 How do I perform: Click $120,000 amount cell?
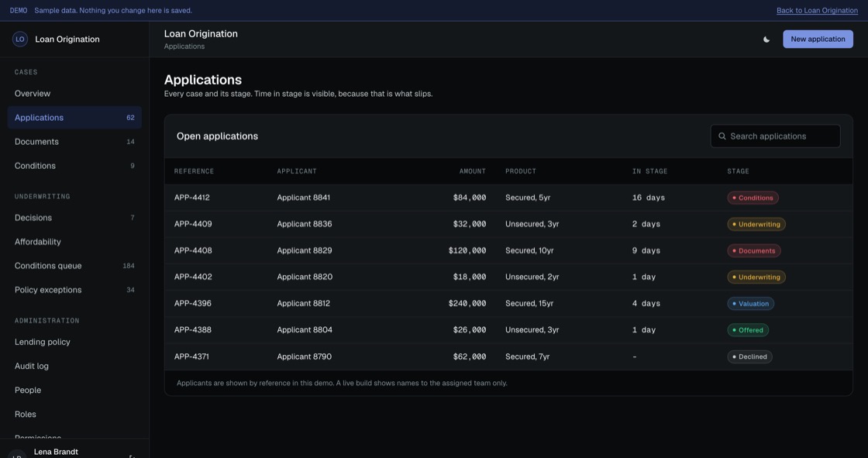tap(467, 250)
